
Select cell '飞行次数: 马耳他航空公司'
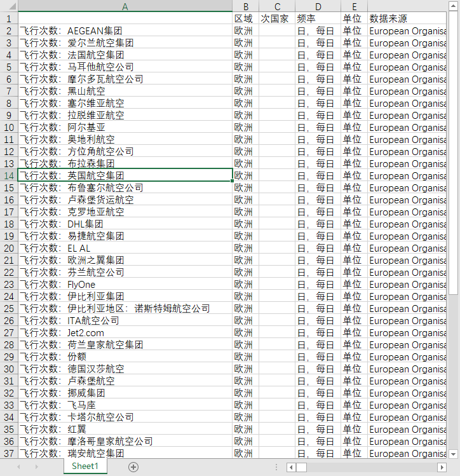125,67
